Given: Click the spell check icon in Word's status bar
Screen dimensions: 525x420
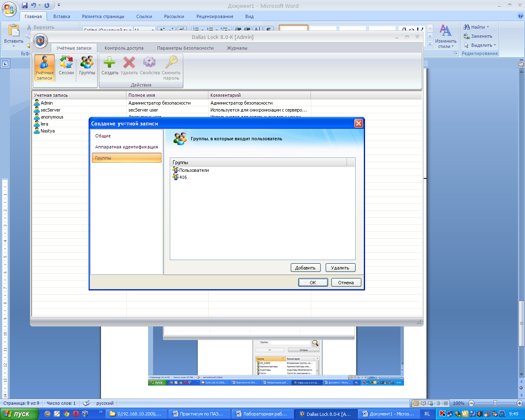Looking at the screenshot, I should [86, 403].
